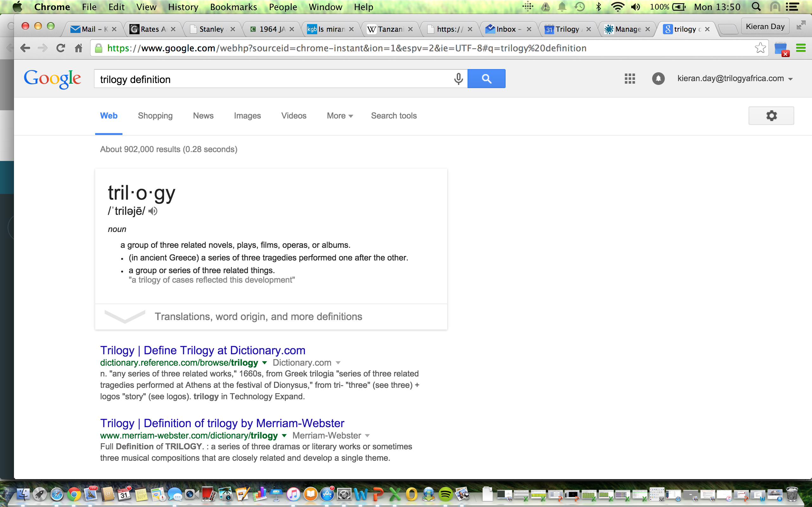812x507 pixels.
Task: Expand the More search categories dropdown
Action: [340, 116]
